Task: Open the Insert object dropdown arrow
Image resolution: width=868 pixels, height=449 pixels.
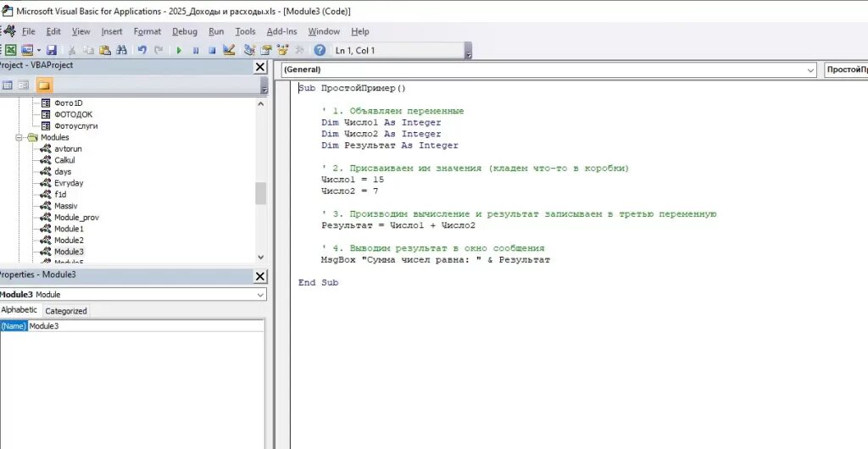Action: coord(39,50)
